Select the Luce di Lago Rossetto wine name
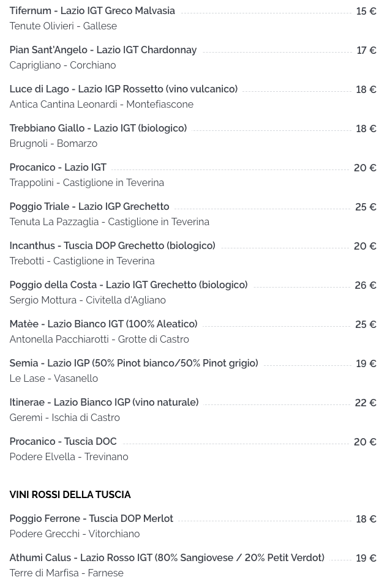The width and height of the screenshot is (390, 588). click(124, 89)
